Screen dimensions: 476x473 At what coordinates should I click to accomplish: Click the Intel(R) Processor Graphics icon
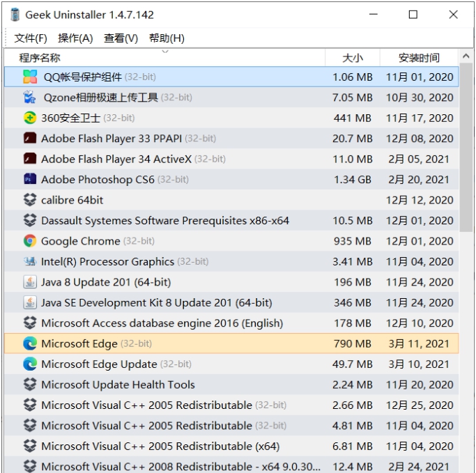30,261
